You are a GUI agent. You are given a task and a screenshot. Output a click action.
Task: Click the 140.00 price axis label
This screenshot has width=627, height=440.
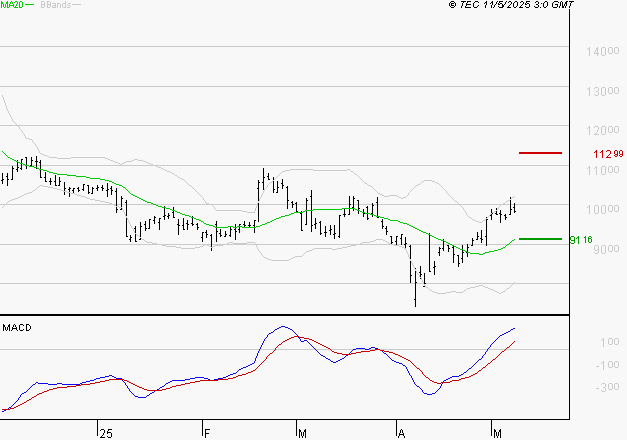pyautogui.click(x=603, y=52)
